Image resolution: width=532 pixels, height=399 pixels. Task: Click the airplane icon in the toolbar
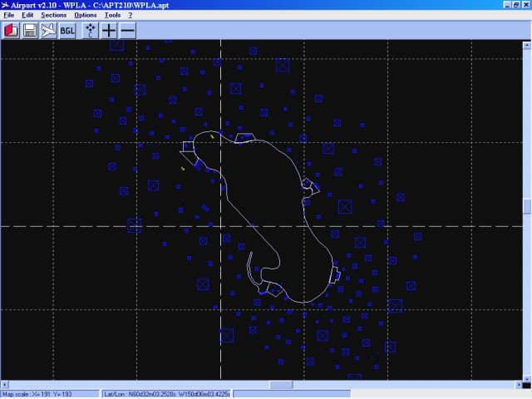[48, 31]
